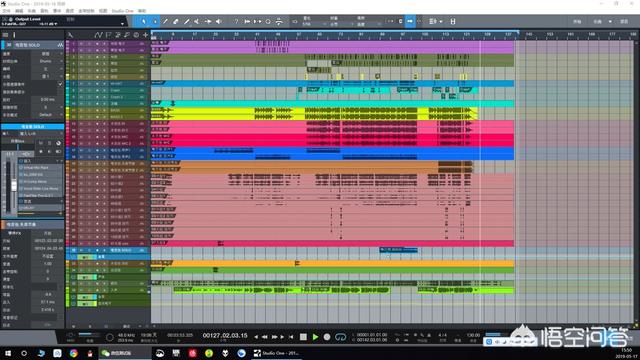Toggle the Loop button in transport

[x=340, y=337]
